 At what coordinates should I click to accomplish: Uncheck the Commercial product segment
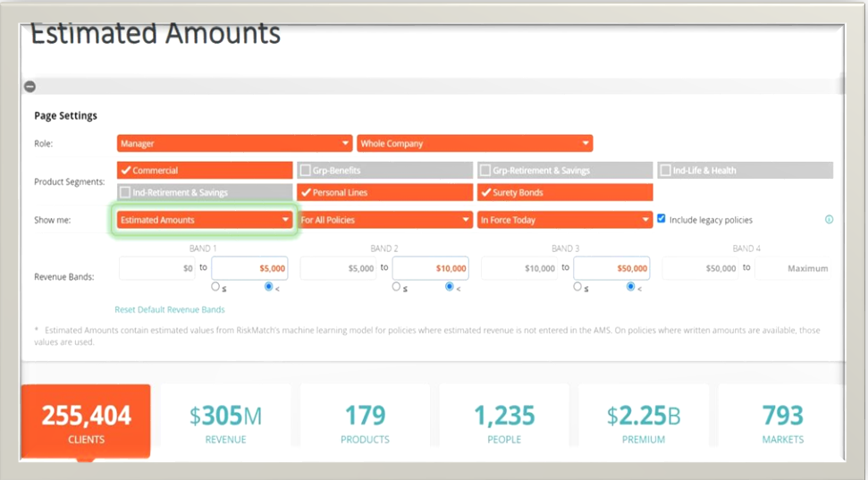[126, 171]
